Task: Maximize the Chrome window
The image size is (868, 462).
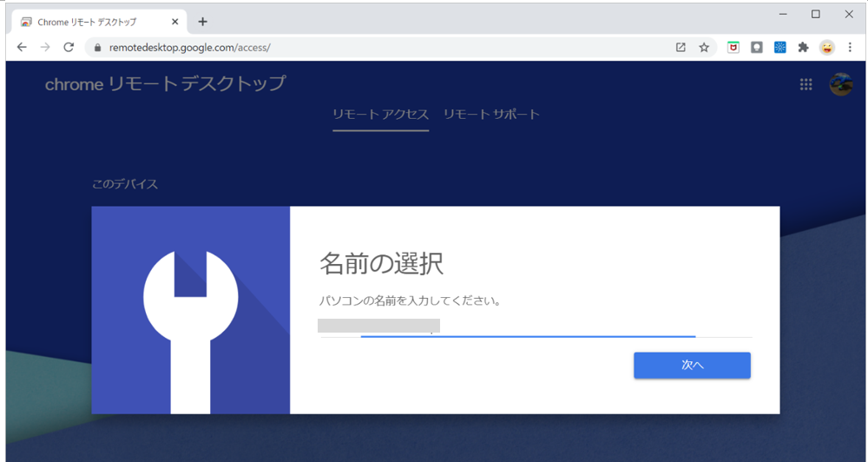Action: [815, 15]
